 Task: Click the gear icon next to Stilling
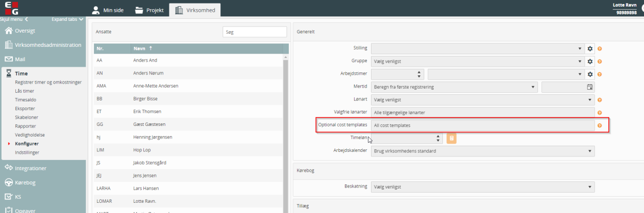[590, 48]
